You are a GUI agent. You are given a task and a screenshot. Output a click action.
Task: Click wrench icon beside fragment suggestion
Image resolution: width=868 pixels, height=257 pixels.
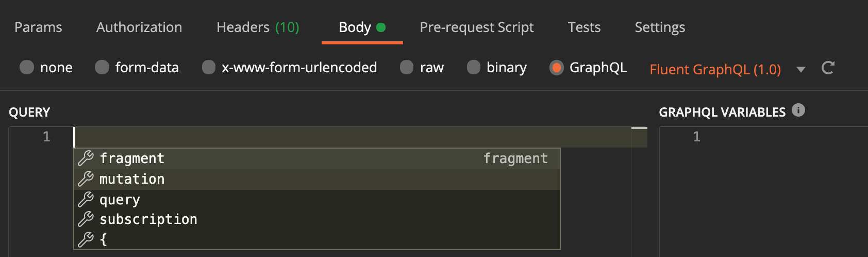pos(86,158)
